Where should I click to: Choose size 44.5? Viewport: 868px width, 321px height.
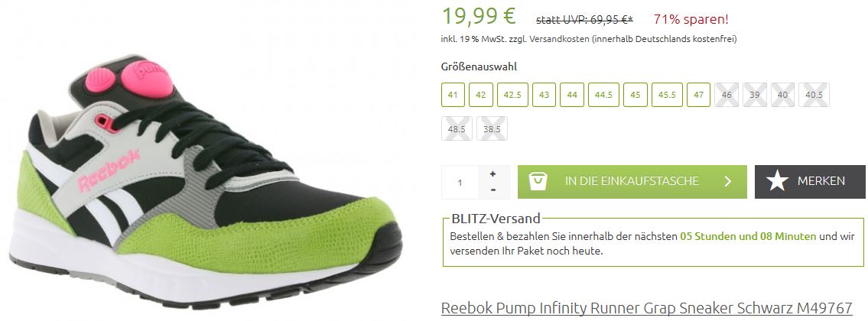[x=603, y=95]
